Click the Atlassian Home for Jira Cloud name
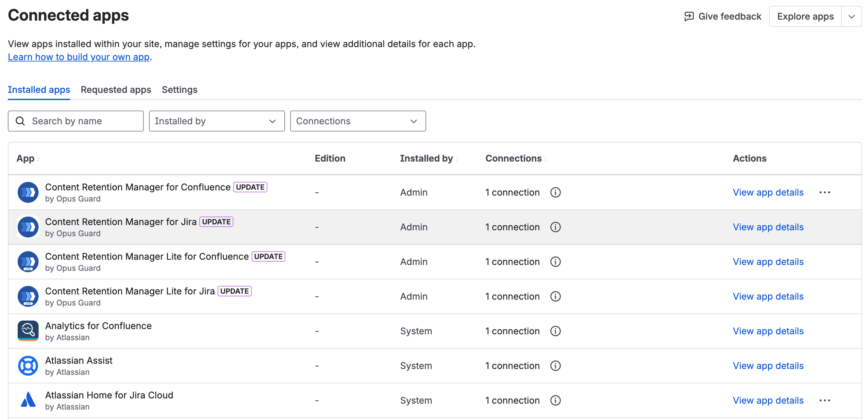 (109, 395)
